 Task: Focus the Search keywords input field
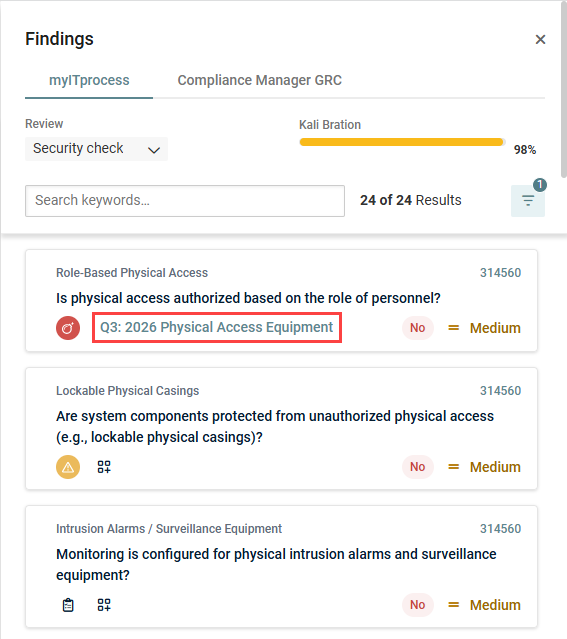[185, 201]
